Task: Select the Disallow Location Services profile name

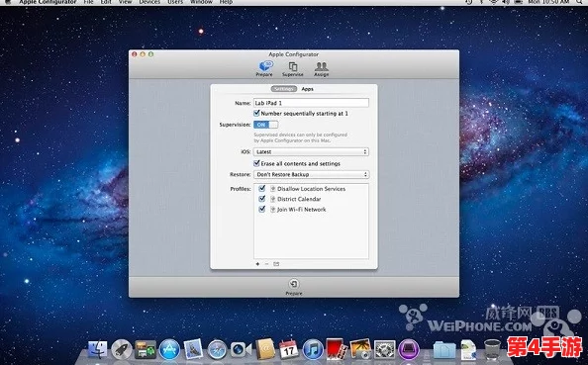Action: pos(311,189)
